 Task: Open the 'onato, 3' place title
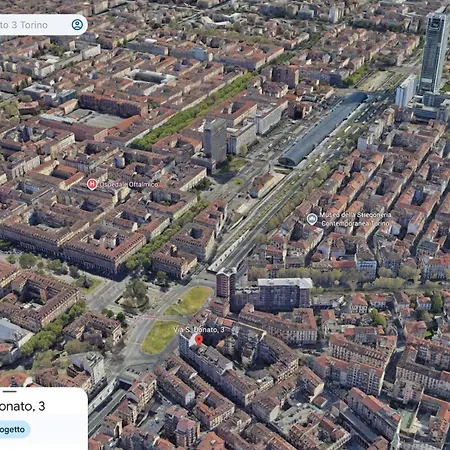coord(22,406)
